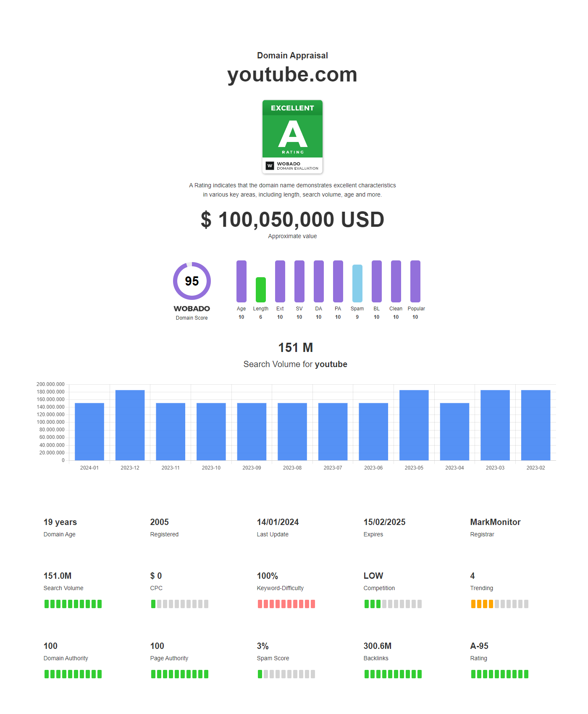Click the 15/02/2025 expiry date
This screenshot has width=588, height=714.
pos(385,522)
